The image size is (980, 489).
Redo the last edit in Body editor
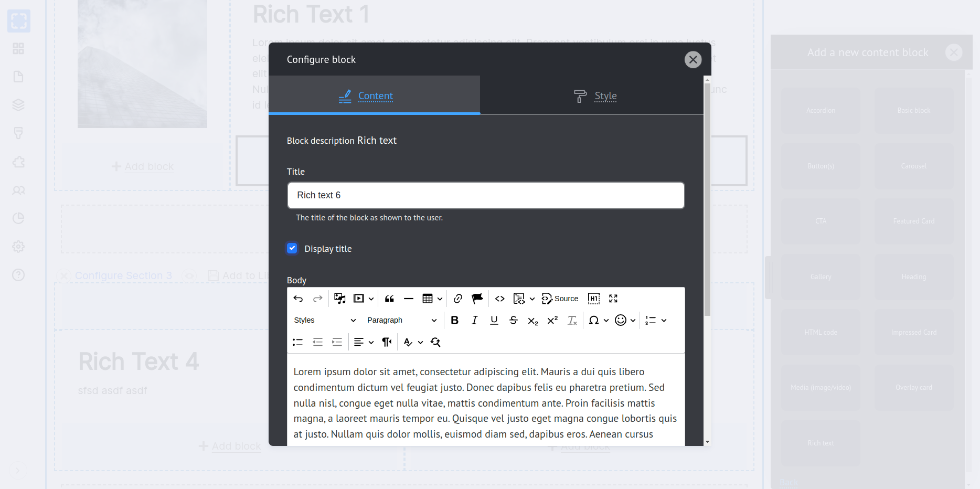[317, 299]
